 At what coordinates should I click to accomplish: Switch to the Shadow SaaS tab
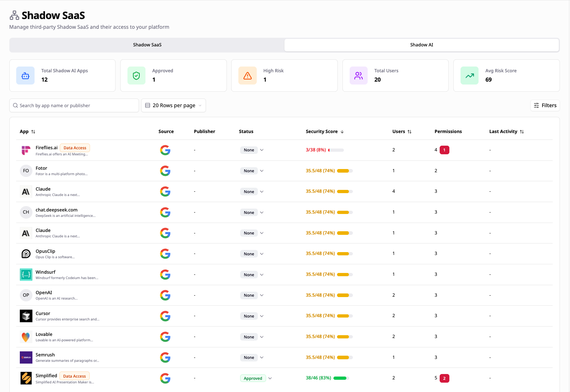[147, 45]
